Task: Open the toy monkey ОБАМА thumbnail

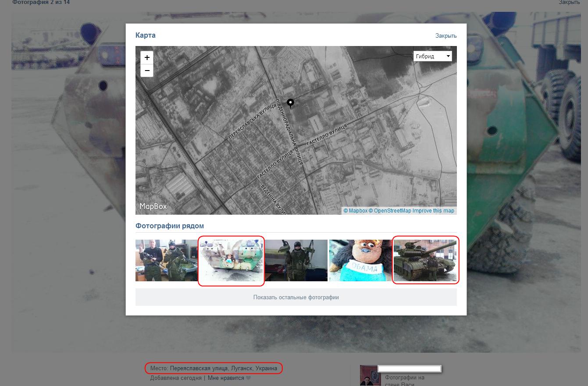Action: point(360,260)
